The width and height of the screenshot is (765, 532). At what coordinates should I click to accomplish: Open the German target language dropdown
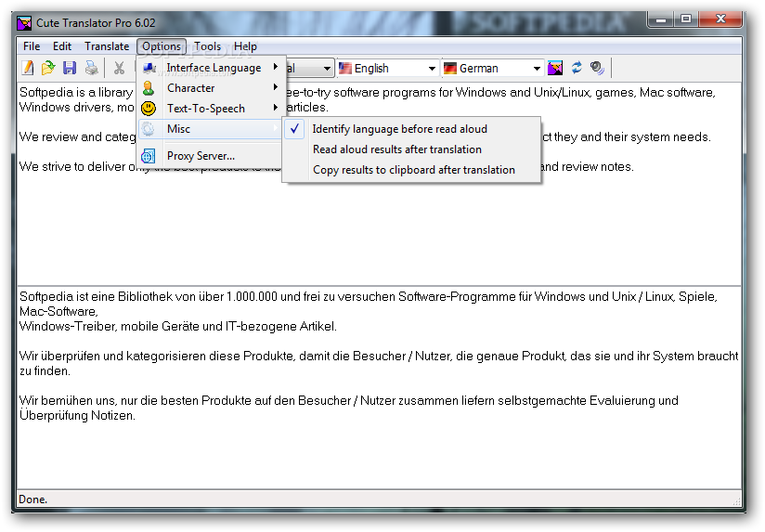(x=493, y=69)
